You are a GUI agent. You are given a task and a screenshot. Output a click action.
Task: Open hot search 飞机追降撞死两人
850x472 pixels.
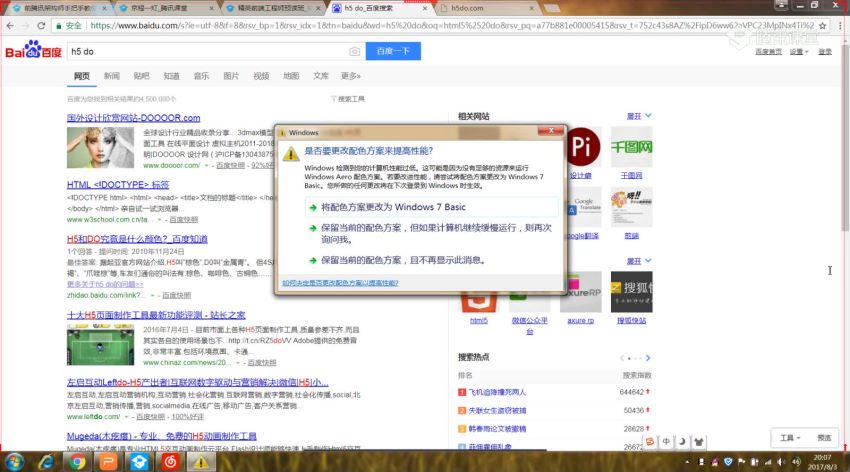point(497,392)
